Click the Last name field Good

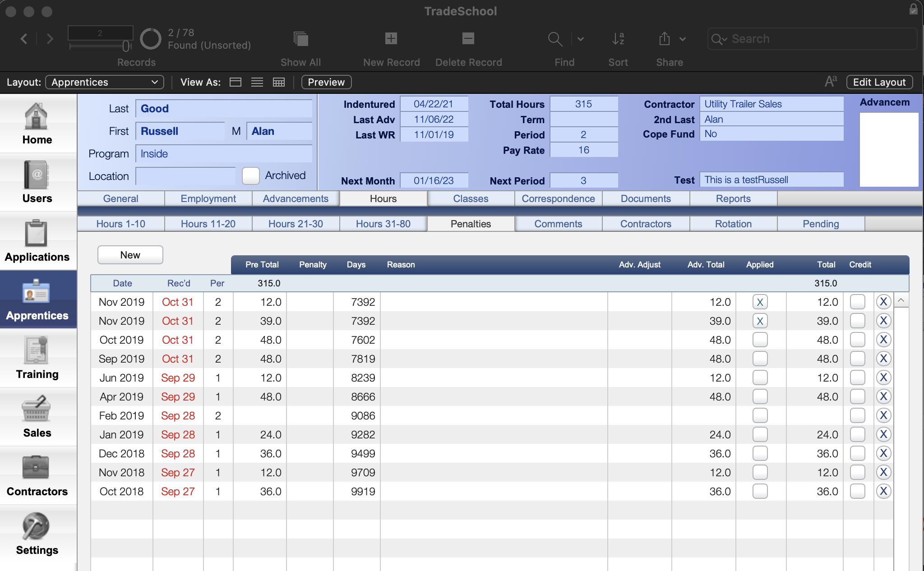(224, 109)
